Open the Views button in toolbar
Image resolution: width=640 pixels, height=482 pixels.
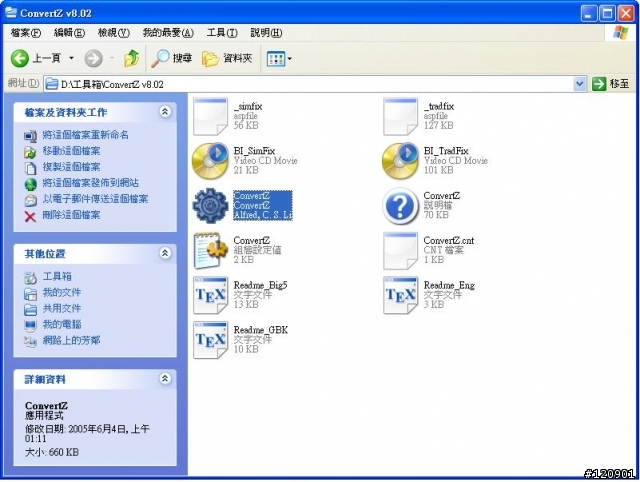point(276,59)
